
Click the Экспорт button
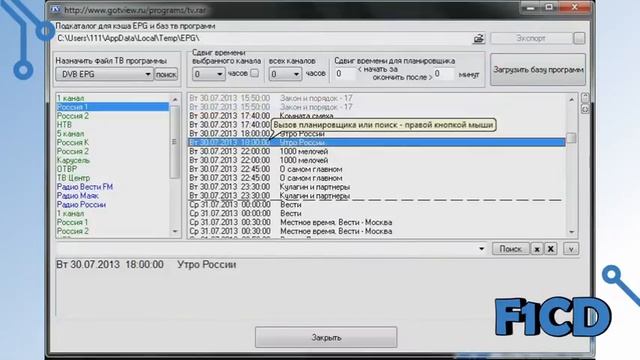pyautogui.click(x=531, y=38)
